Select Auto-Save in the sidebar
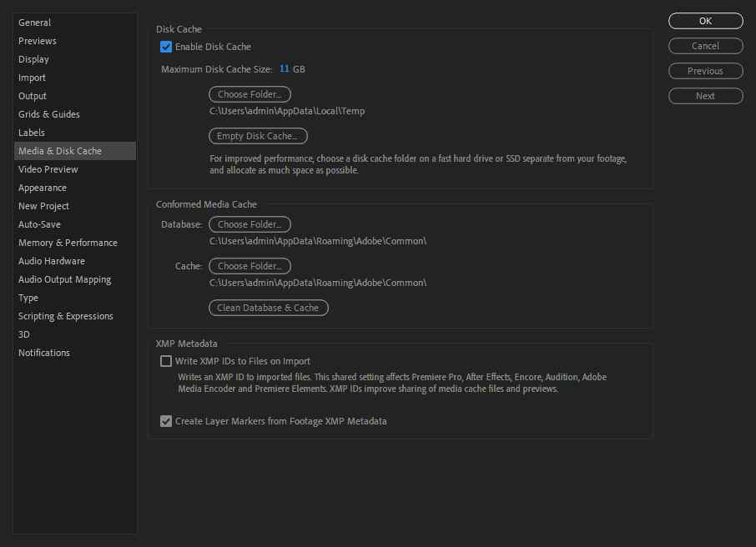Screen dimensions: 756x547 pyautogui.click(x=39, y=224)
